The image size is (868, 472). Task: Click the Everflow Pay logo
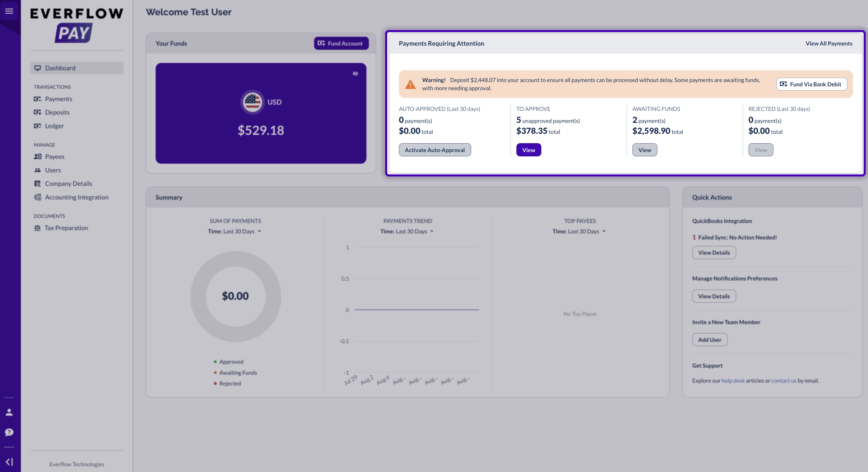point(77,25)
